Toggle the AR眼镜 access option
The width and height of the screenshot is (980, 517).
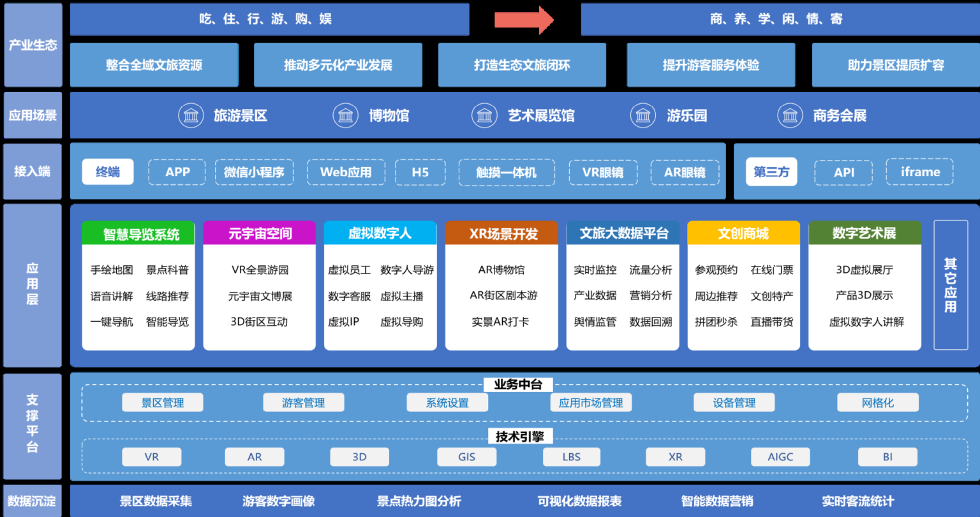pyautogui.click(x=684, y=171)
